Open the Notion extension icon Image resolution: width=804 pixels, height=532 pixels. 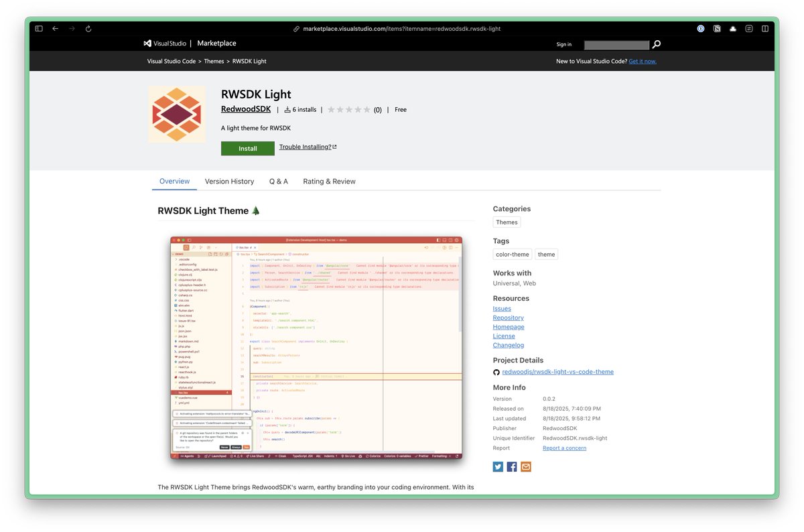(x=717, y=29)
